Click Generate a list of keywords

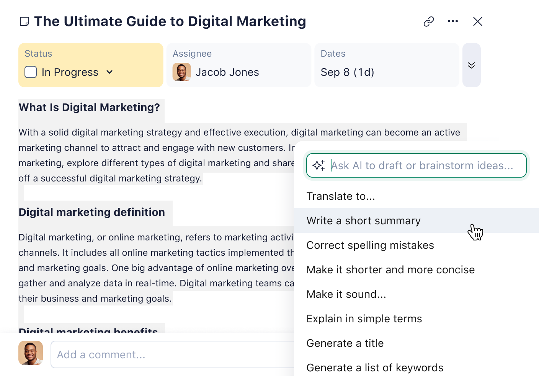pos(375,368)
